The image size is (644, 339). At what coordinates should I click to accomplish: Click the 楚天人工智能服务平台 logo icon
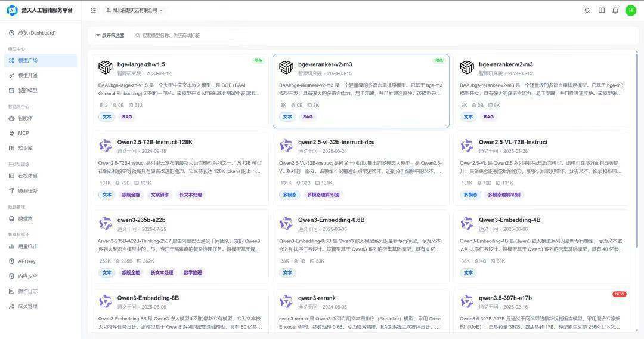pyautogui.click(x=12, y=10)
